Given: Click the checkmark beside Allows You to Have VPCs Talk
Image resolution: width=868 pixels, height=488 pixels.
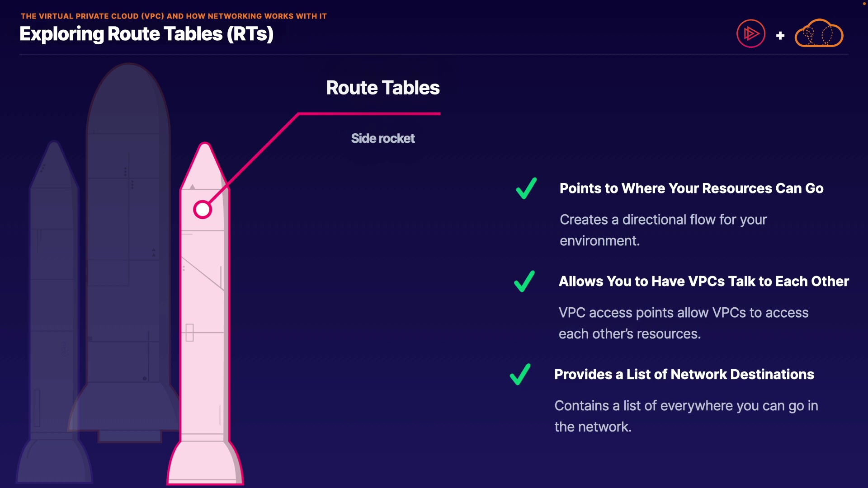Looking at the screenshot, I should tap(524, 282).
